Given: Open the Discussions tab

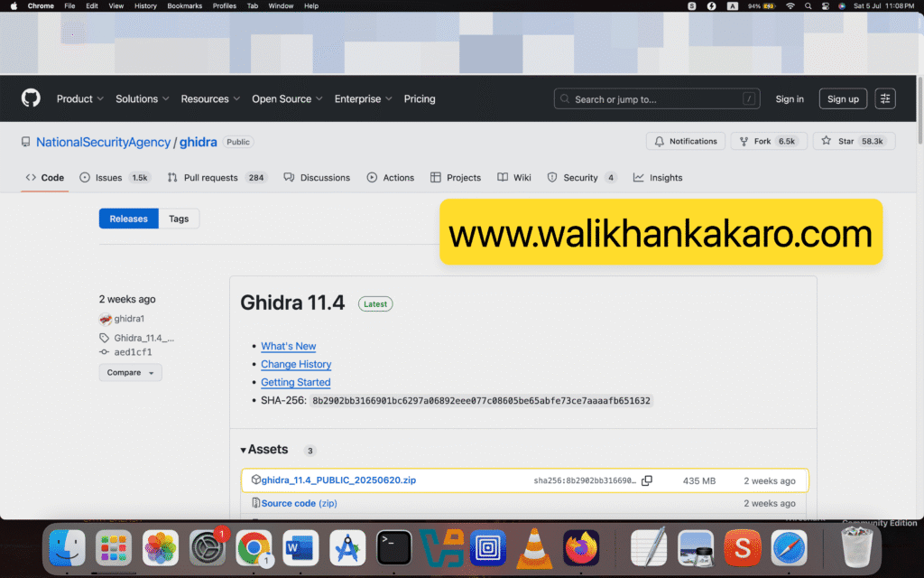Looking at the screenshot, I should point(317,178).
